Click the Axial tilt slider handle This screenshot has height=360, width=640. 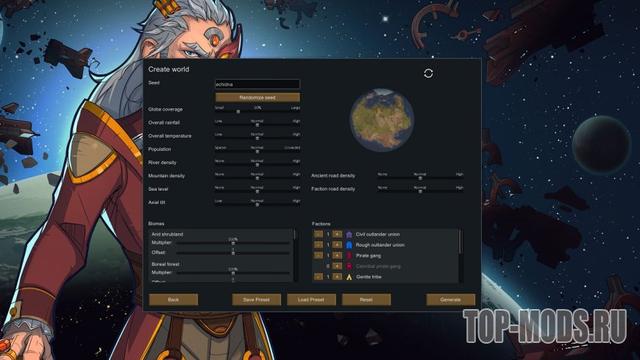tap(257, 204)
